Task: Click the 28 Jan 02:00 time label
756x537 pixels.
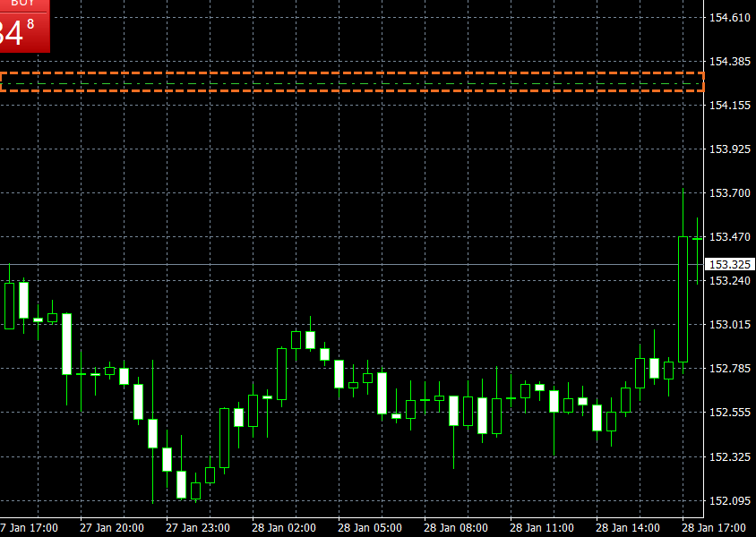Action: (284, 527)
